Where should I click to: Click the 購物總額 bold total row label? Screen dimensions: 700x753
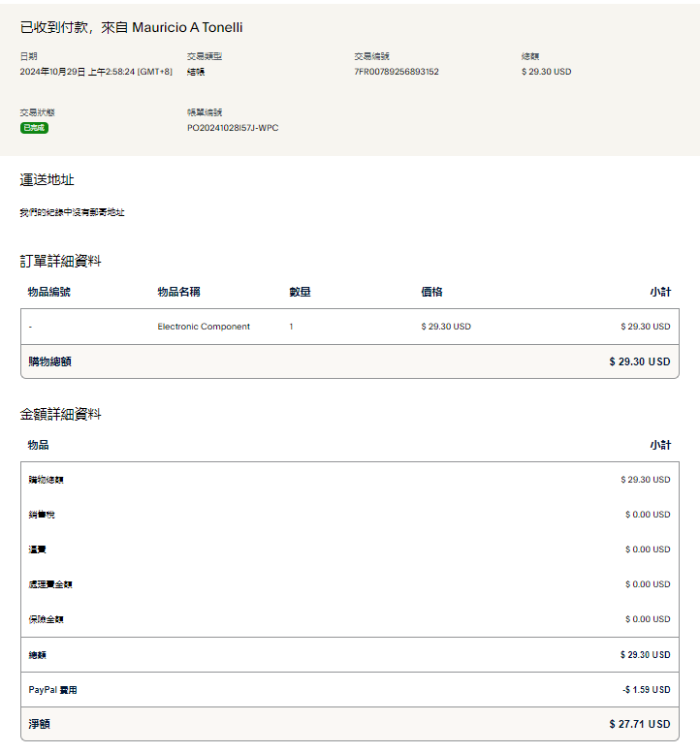[49, 361]
